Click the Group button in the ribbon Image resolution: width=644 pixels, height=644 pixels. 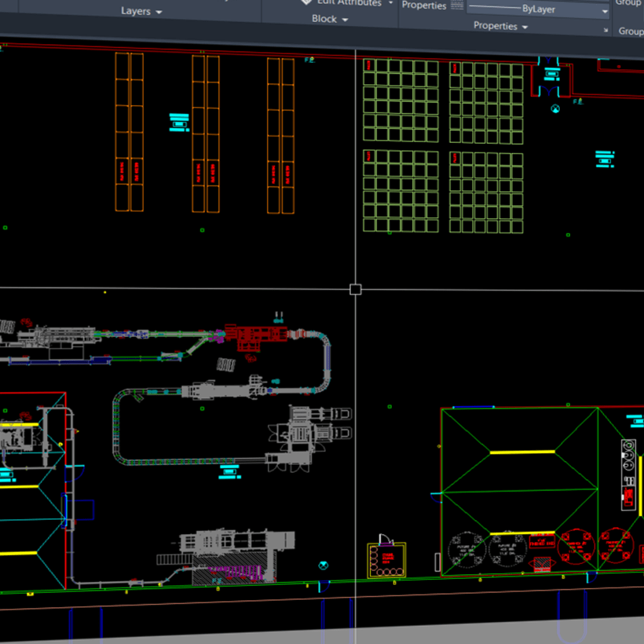coord(628,3)
